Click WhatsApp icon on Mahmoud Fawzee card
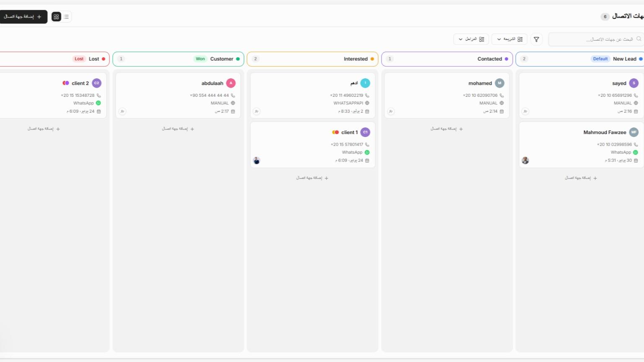Viewport: 644px width, 362px height. pyautogui.click(x=636, y=153)
